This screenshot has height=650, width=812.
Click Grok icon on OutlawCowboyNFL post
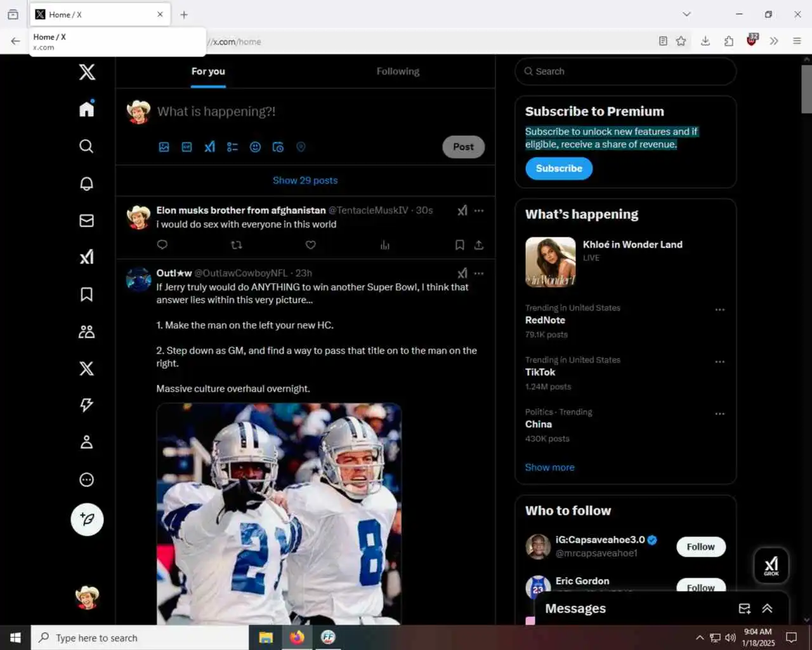[x=462, y=273]
